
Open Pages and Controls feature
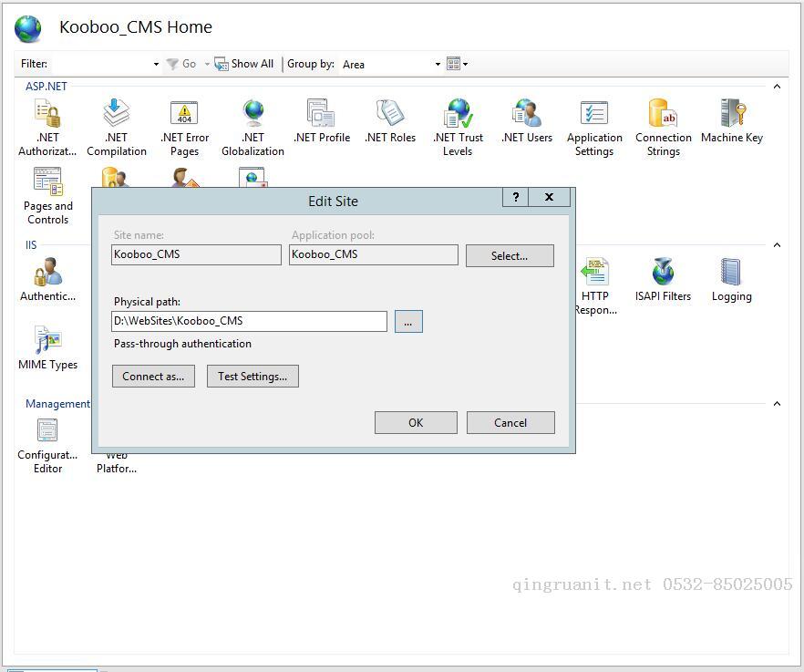coord(47,196)
